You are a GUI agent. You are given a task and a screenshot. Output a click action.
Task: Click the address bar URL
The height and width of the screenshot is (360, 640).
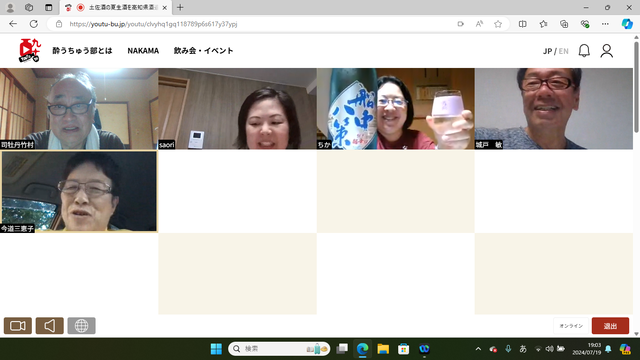(153, 24)
